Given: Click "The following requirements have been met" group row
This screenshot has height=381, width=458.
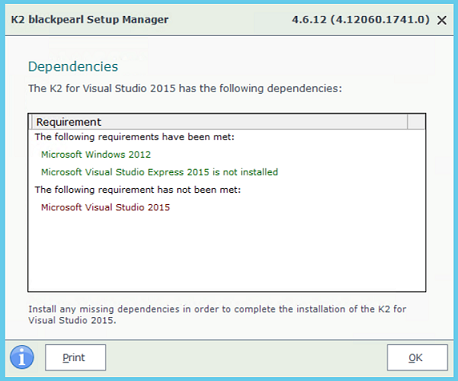Looking at the screenshot, I should [135, 137].
